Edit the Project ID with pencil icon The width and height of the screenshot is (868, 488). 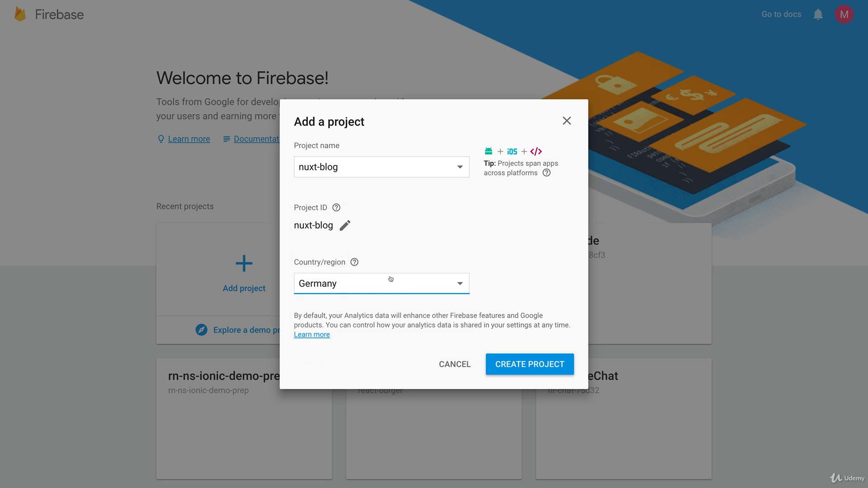pyautogui.click(x=345, y=225)
